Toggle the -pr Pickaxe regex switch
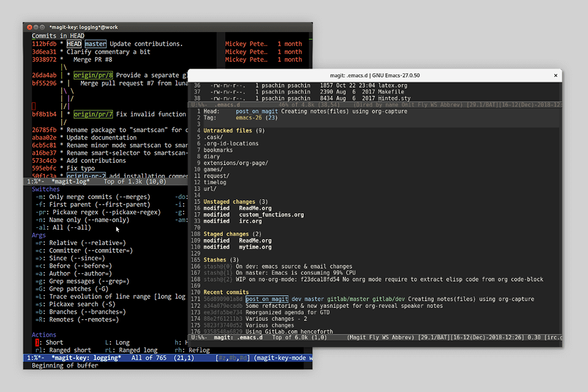 point(98,213)
